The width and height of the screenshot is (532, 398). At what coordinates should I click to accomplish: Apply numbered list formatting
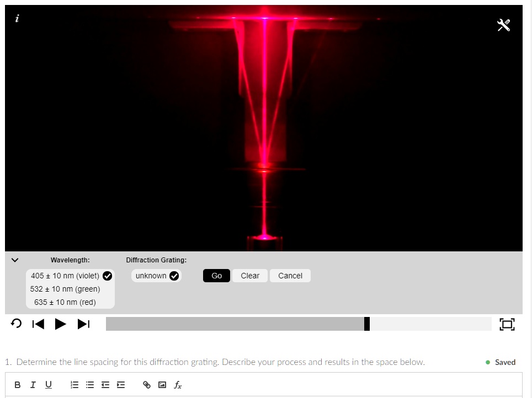coord(75,385)
